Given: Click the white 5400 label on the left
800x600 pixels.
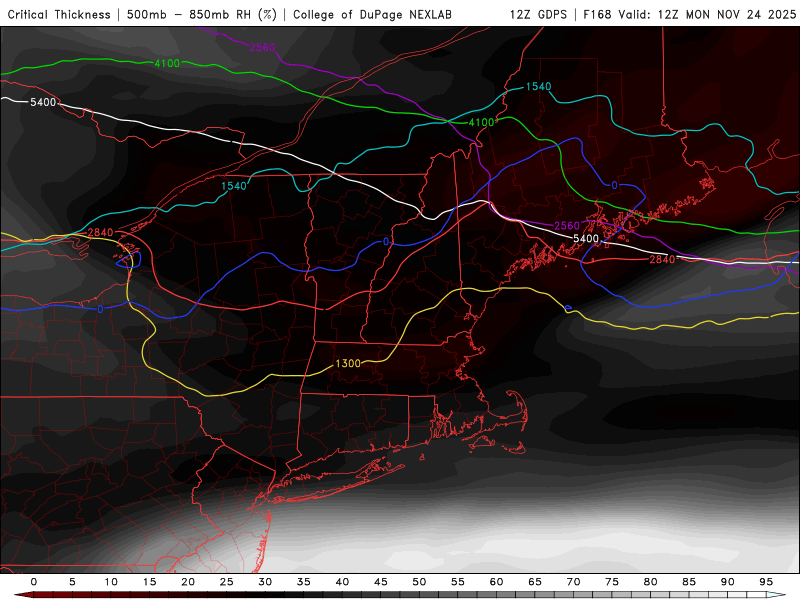Looking at the screenshot, I should coord(43,102).
